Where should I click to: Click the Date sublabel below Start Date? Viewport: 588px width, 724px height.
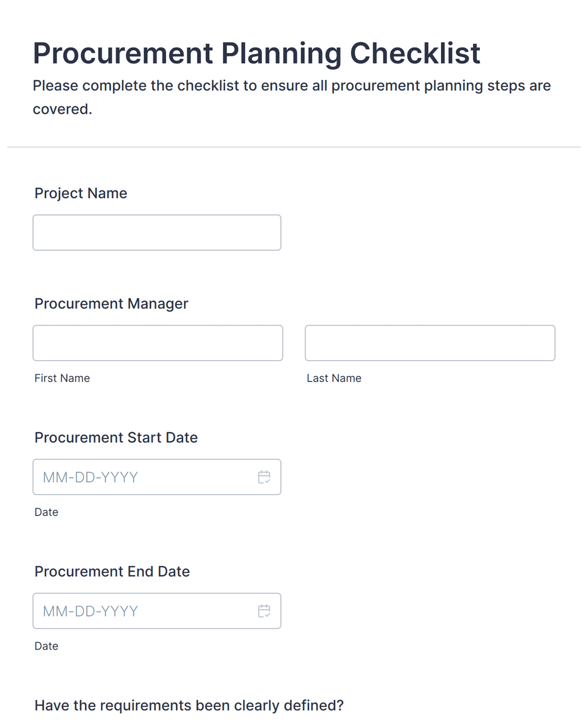pos(46,512)
